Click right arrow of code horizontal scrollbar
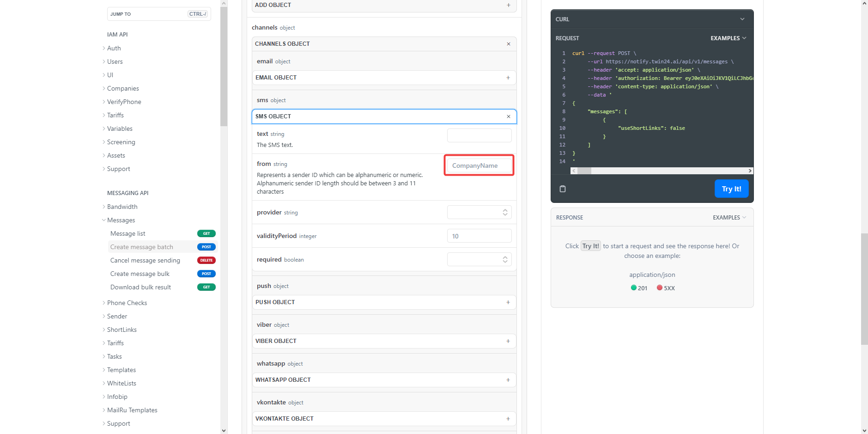The image size is (868, 434). click(750, 171)
